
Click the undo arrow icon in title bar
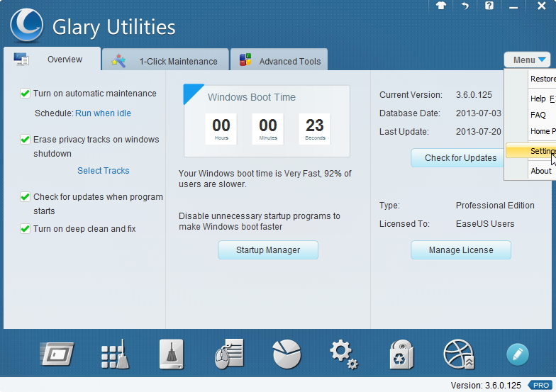(x=465, y=6)
